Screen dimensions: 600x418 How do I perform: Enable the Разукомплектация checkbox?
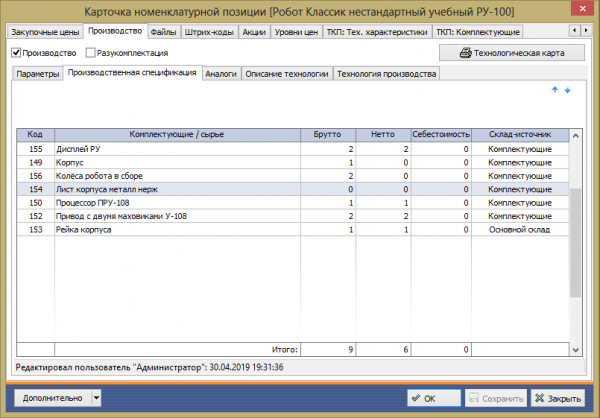coord(92,52)
